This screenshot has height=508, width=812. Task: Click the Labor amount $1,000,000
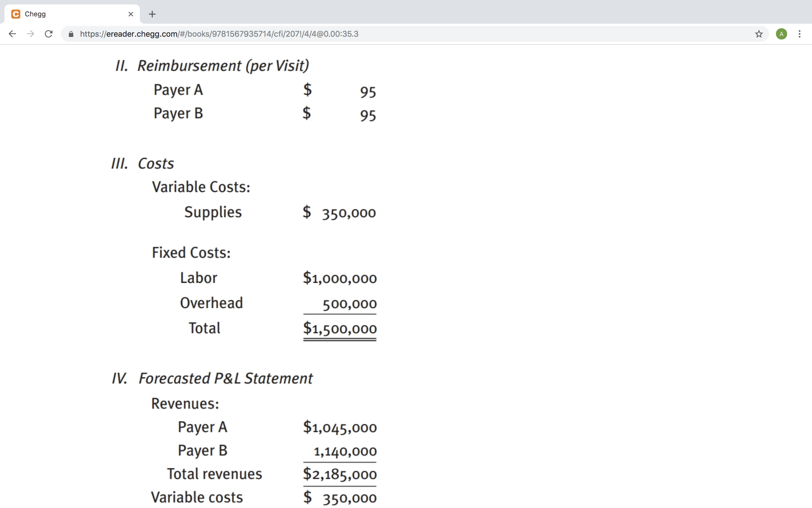[340, 279]
